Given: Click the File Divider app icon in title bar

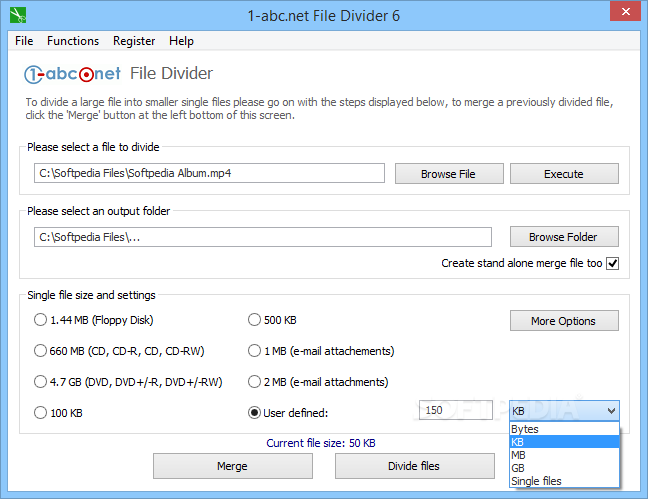Looking at the screenshot, I should (18, 15).
